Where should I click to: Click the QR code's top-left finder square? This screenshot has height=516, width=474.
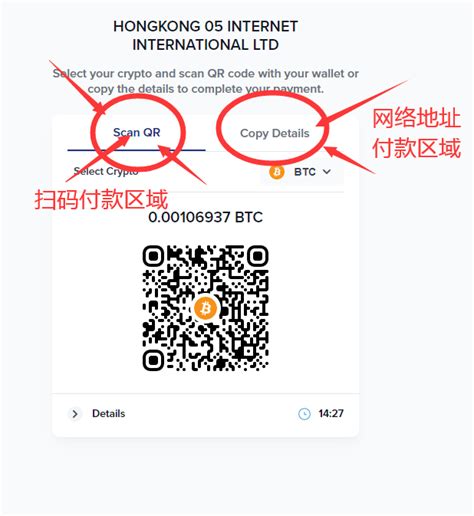[x=153, y=256]
